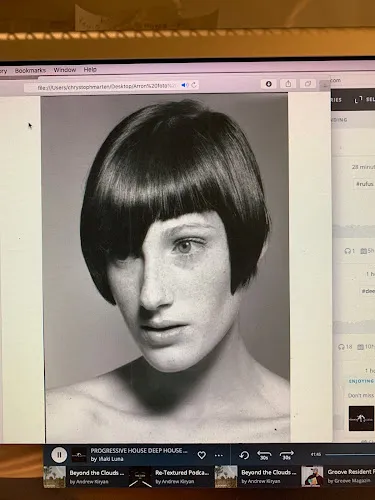The image size is (375, 500).
Task: Click the #rufus tag in the back window
Action: (x=364, y=184)
